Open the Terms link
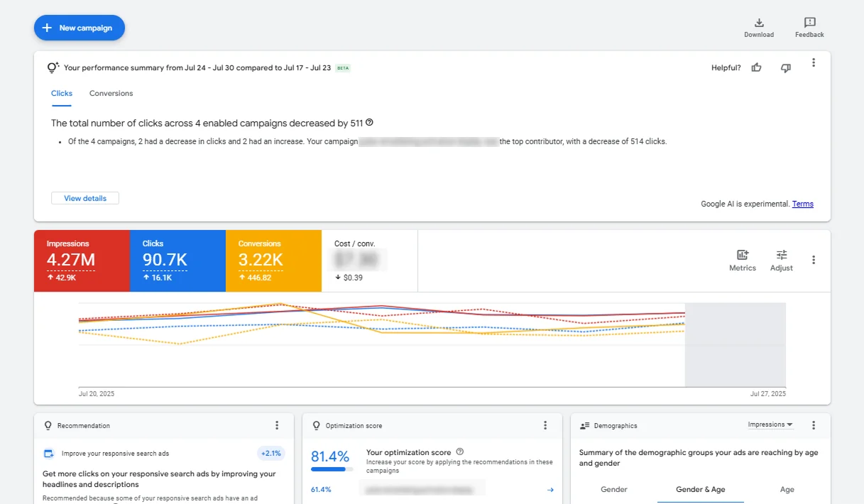This screenshot has width=864, height=504. 803,204
